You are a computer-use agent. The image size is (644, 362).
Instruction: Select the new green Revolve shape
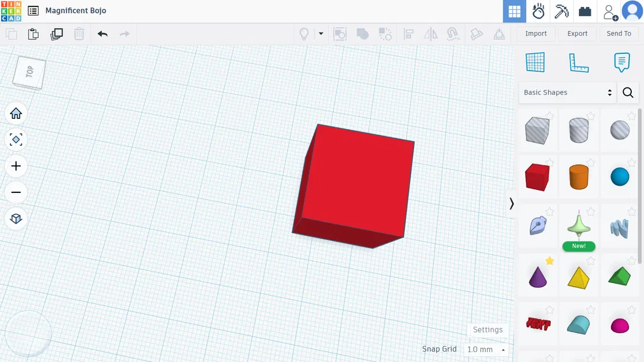point(579,226)
